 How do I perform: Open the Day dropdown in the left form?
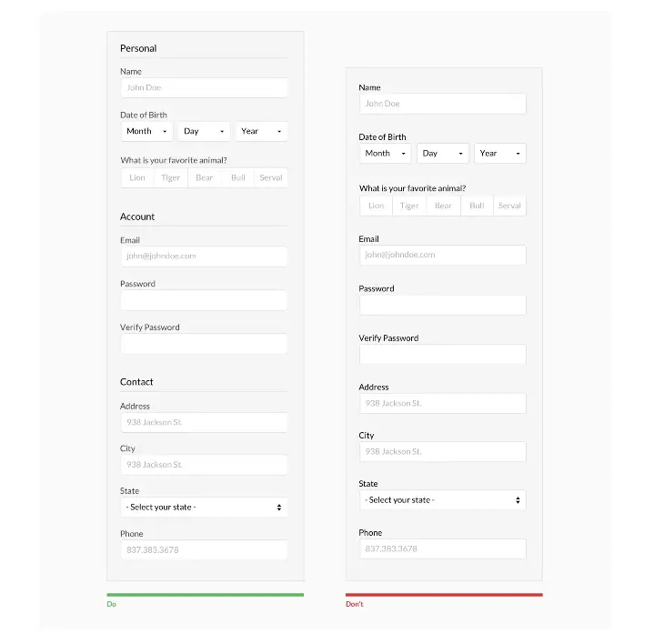[x=204, y=131]
